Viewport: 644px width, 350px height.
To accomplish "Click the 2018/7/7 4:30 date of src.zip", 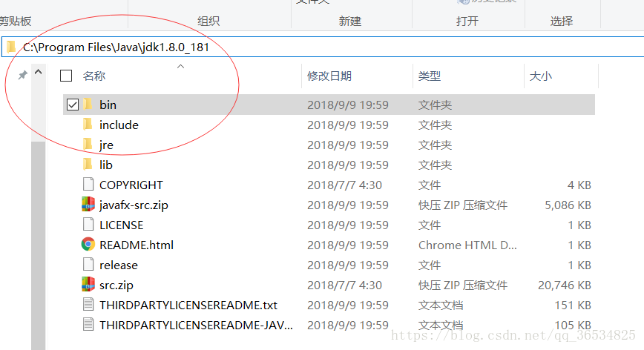I will (344, 285).
